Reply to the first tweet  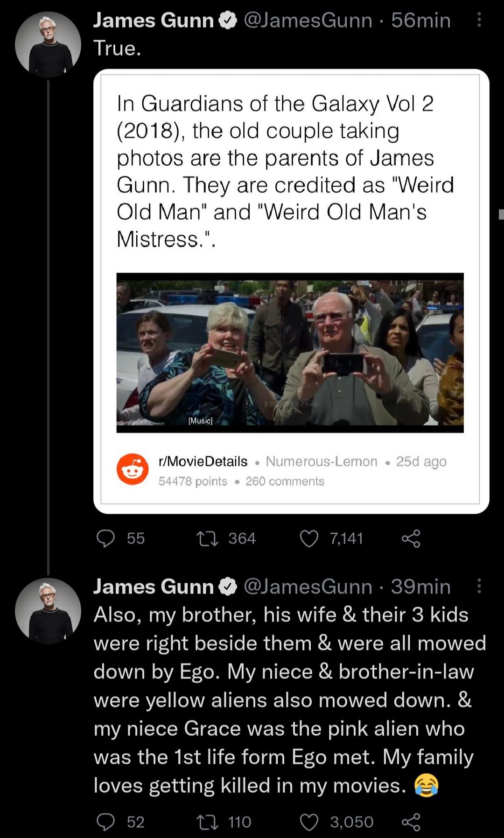coord(106,538)
